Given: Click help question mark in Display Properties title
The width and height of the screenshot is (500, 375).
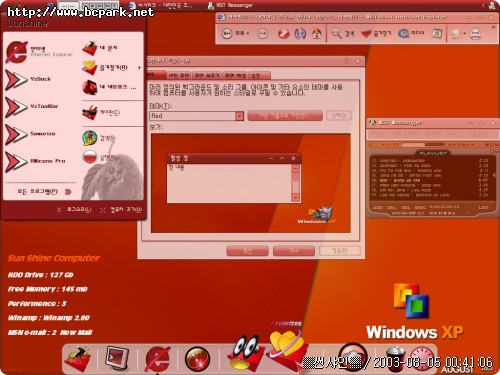Looking at the screenshot, I should (347, 61).
